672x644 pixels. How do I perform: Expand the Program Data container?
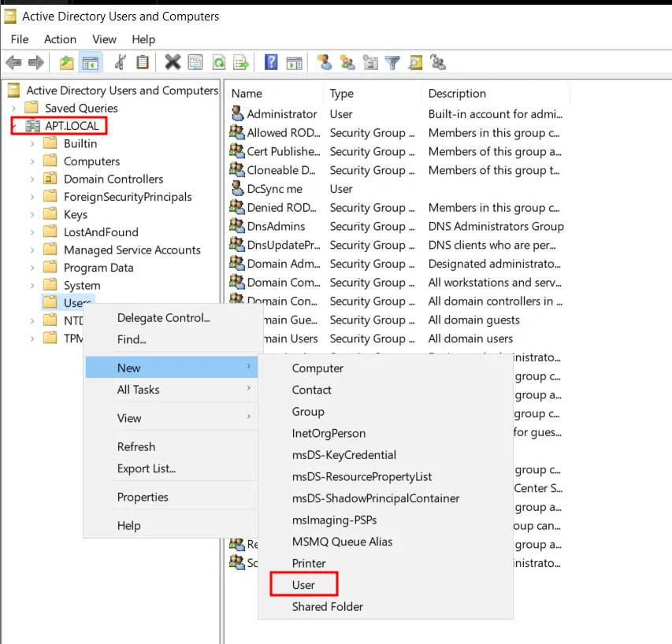32,268
